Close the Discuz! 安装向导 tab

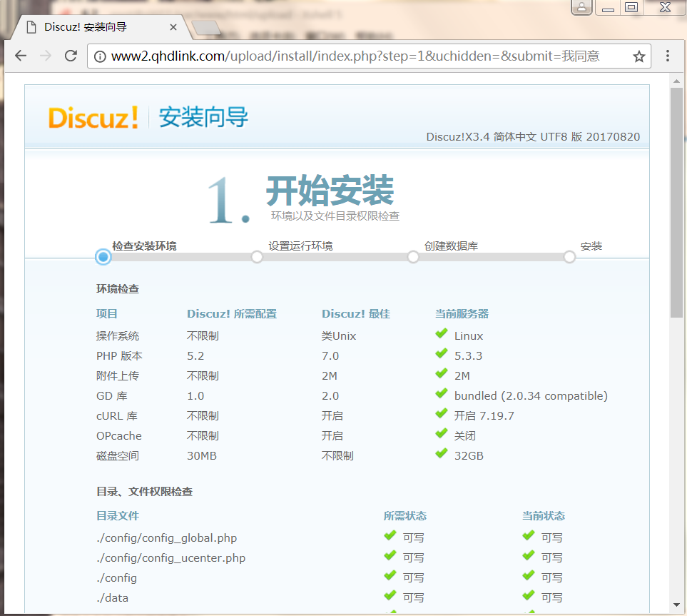173,27
